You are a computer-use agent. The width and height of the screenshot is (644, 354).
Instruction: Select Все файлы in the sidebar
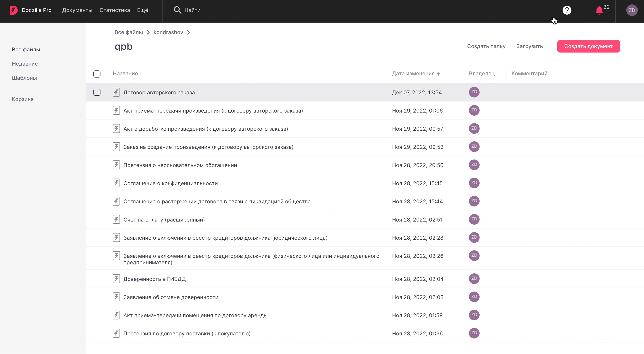coord(26,50)
